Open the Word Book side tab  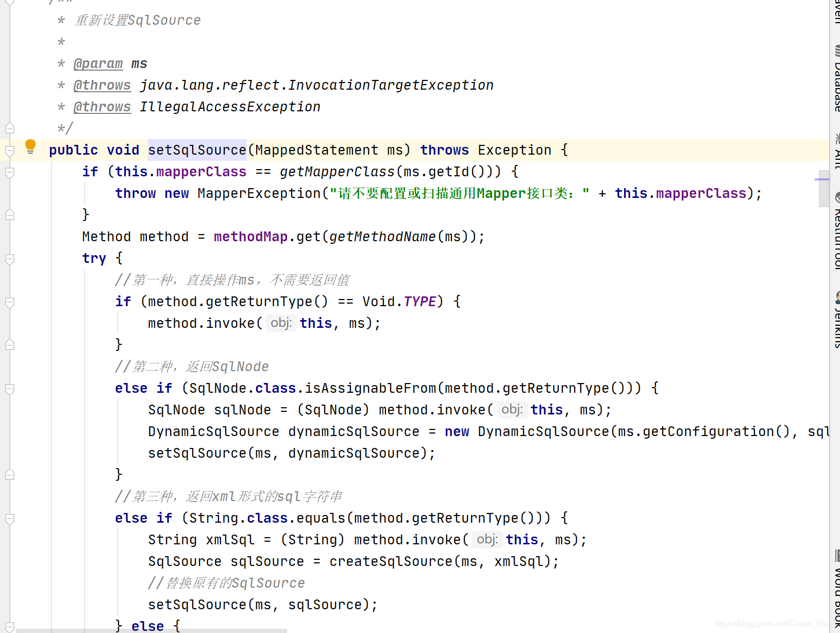pos(837,588)
